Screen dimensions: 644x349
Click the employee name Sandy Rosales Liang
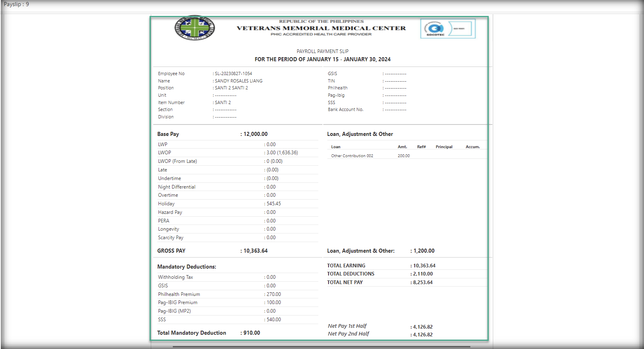tap(239, 81)
